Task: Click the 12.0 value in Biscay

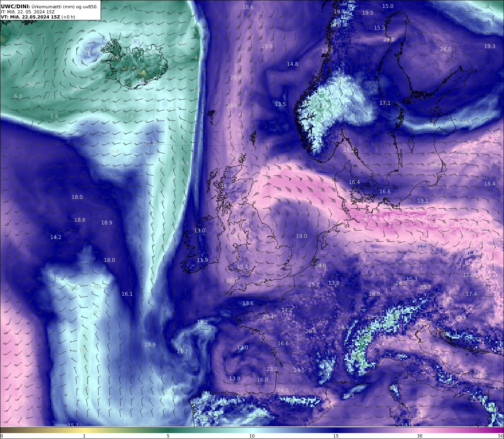Action: [243, 347]
